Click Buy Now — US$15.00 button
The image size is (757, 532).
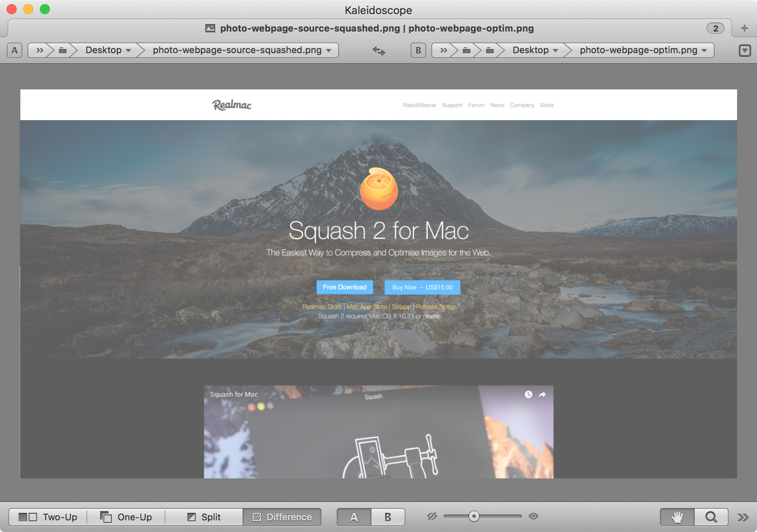tap(423, 287)
